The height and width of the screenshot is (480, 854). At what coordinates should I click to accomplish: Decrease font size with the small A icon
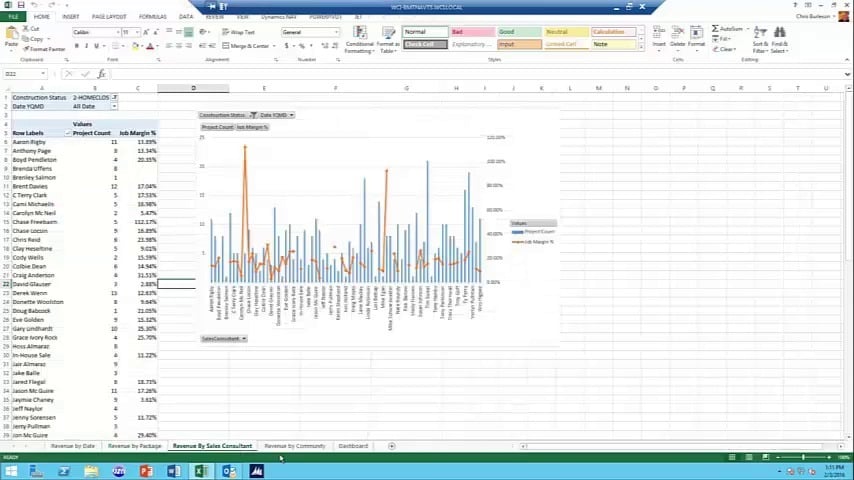point(156,33)
